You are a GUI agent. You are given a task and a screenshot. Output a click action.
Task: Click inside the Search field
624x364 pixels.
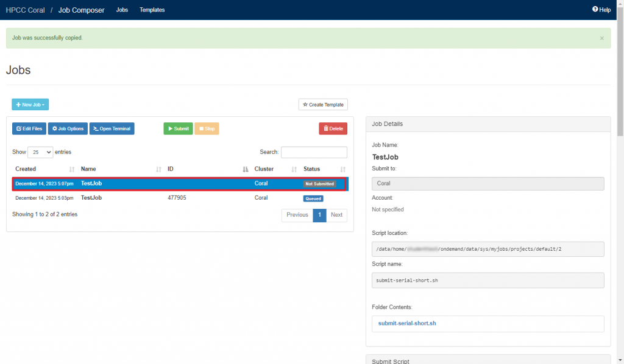click(x=314, y=152)
